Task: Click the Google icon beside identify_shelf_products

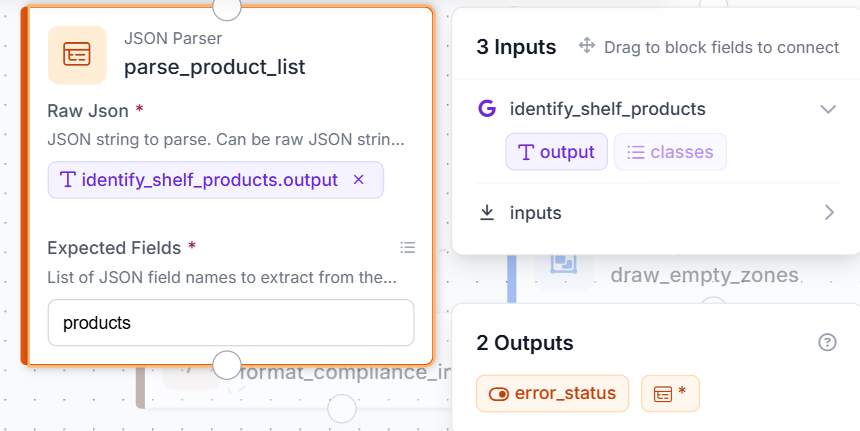Action: coord(487,109)
